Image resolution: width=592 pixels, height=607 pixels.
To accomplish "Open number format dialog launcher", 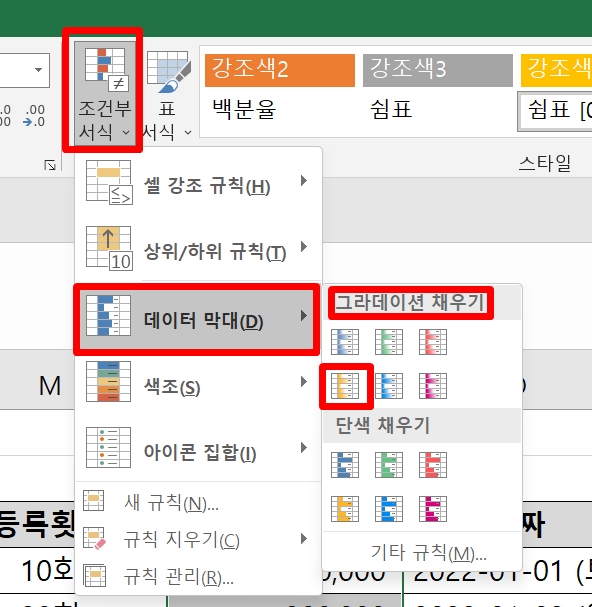I will (50, 165).
